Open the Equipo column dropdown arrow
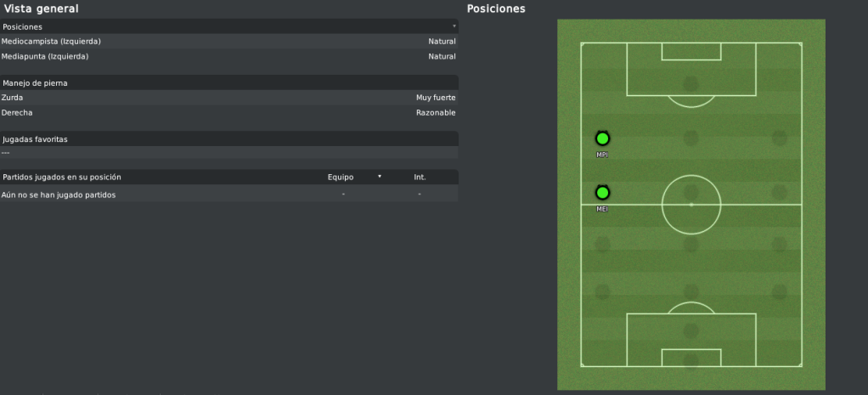This screenshot has width=868, height=395. (x=380, y=177)
